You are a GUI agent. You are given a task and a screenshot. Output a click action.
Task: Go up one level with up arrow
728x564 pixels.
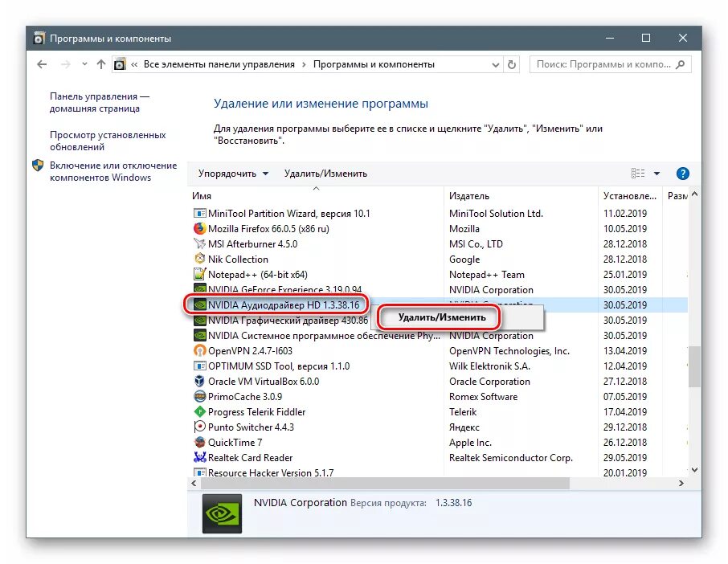point(100,64)
